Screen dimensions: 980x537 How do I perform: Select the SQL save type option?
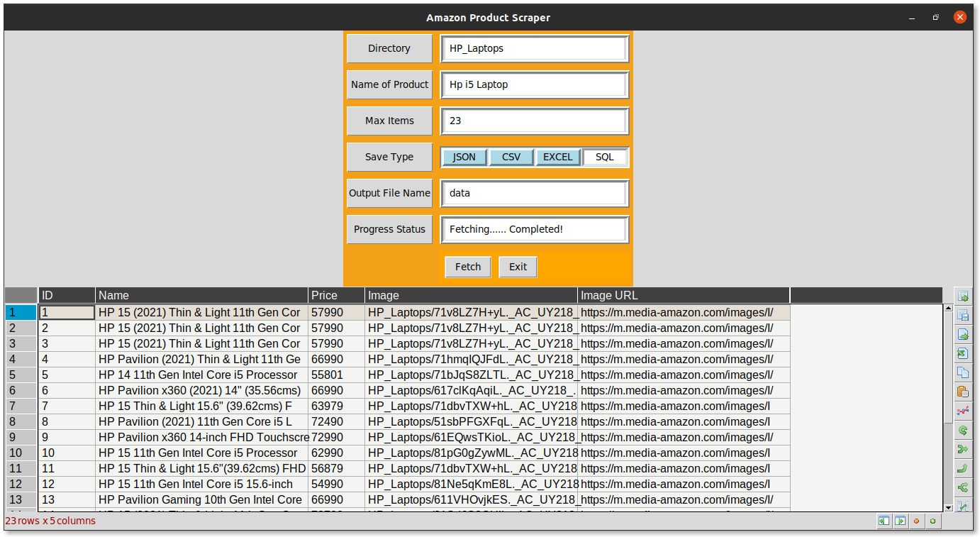pos(604,157)
